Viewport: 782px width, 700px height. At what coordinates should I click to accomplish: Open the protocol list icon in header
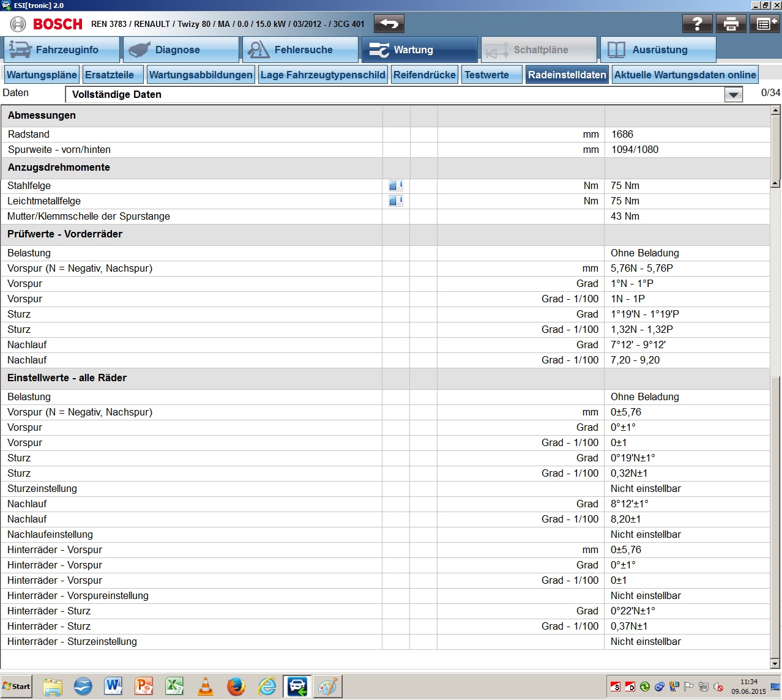point(764,24)
